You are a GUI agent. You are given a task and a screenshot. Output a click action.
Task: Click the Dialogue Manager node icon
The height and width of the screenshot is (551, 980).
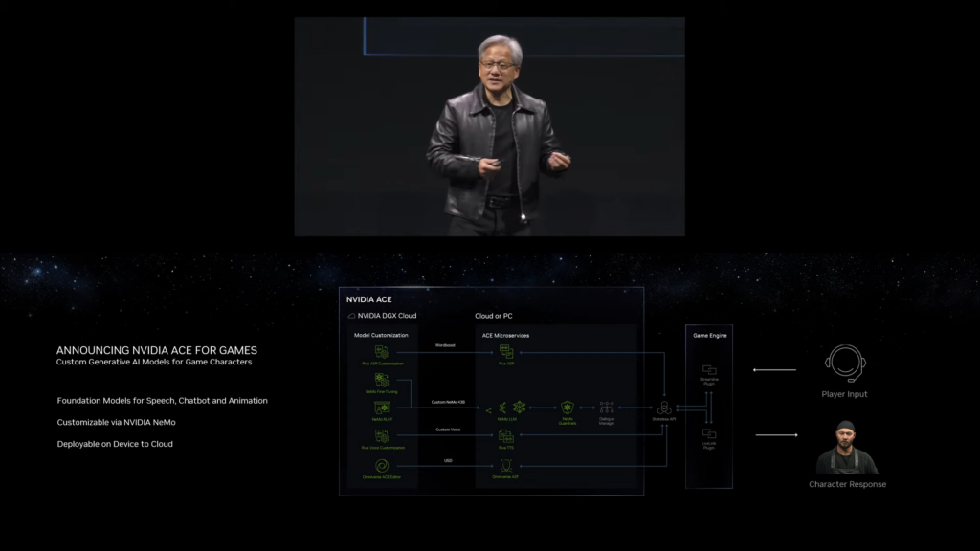606,407
